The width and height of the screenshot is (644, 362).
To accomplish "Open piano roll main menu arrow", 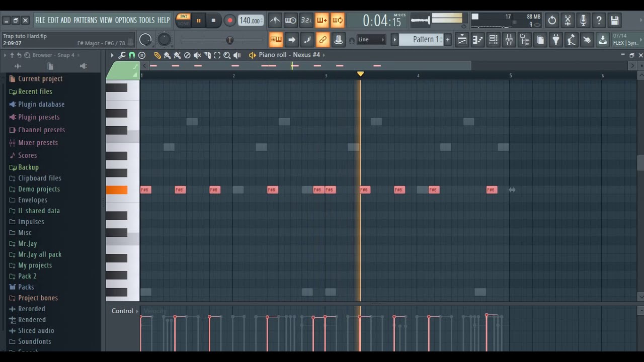I will [112, 55].
